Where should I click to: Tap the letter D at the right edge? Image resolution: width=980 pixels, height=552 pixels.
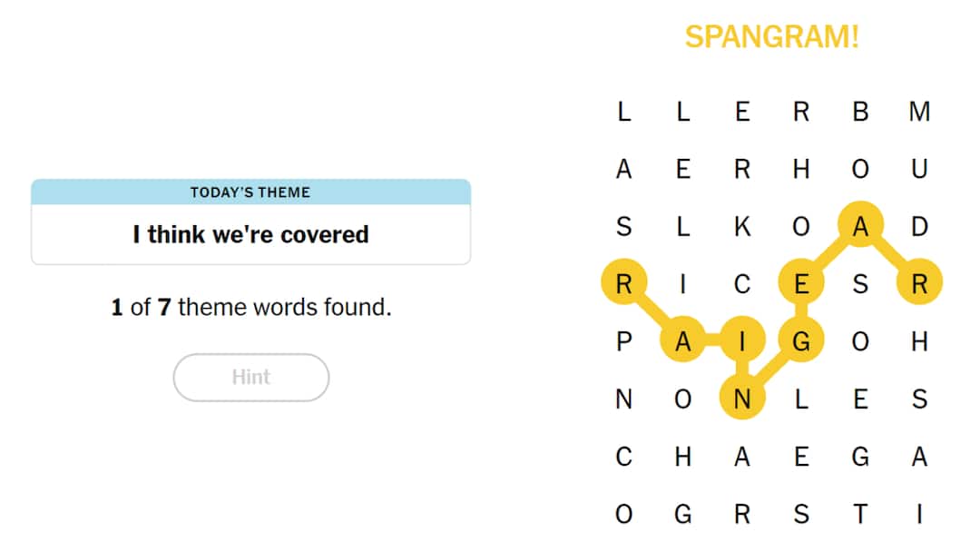point(919,226)
